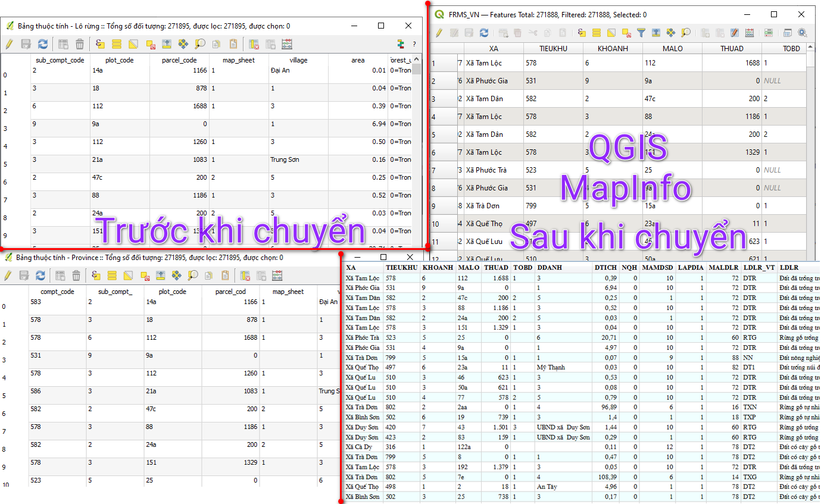The height and width of the screenshot is (504, 821).
Task: Click the LDLR_VT column header in the MapInfo table
Action: pyautogui.click(x=759, y=268)
